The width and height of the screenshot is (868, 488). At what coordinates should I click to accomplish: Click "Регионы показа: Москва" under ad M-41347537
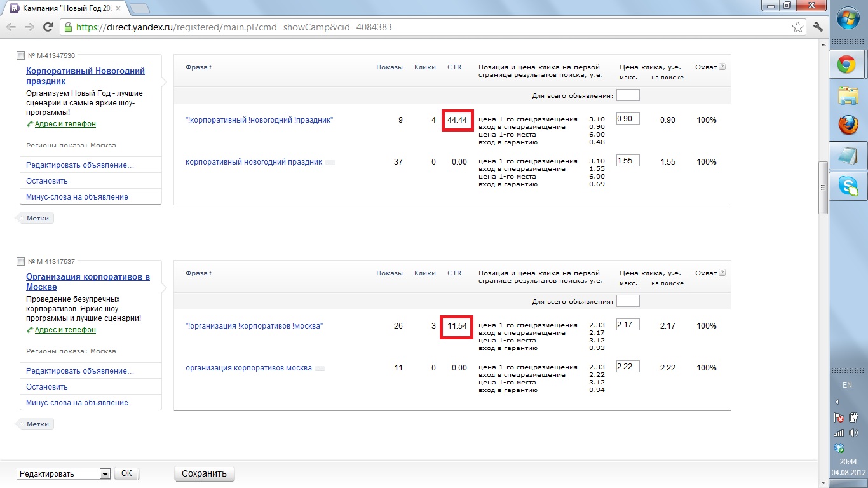point(71,351)
